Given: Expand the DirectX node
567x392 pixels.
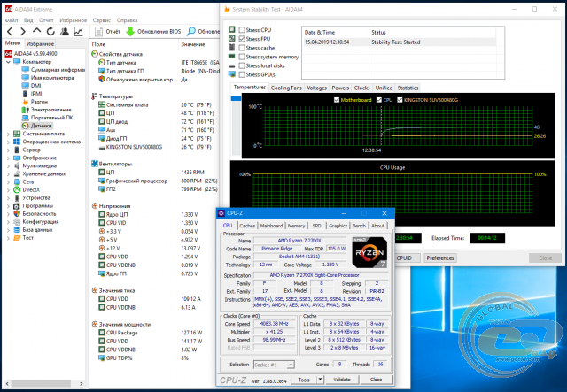Looking at the screenshot, I should pos(8,189).
